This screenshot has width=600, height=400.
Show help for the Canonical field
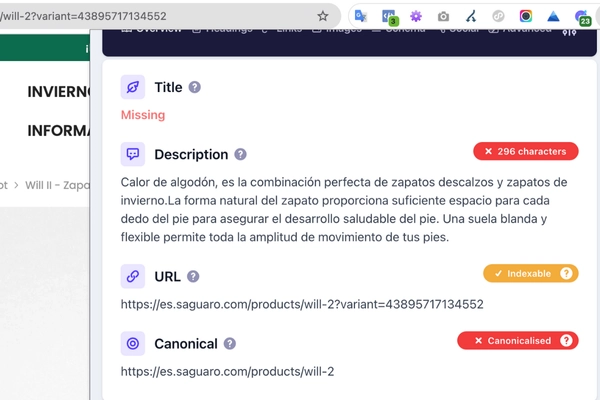[230, 343]
